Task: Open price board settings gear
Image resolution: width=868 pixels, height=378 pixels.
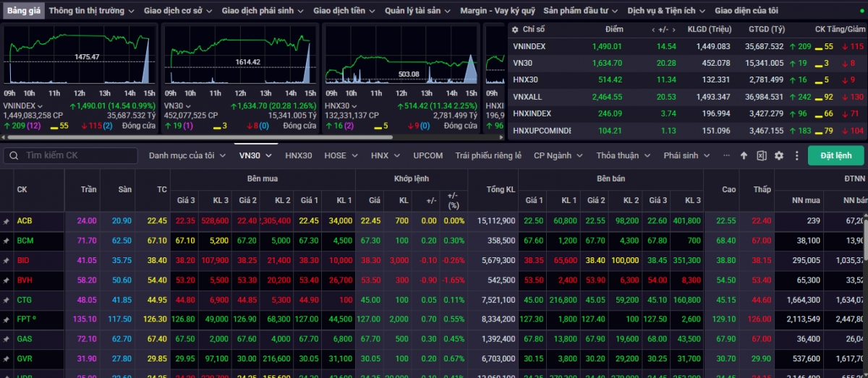Action: [x=779, y=155]
